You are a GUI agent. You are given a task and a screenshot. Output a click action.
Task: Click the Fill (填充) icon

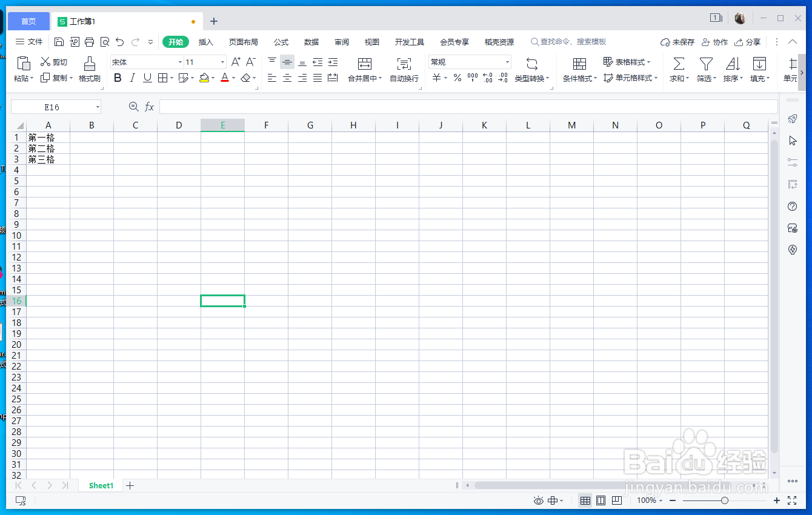click(x=759, y=64)
